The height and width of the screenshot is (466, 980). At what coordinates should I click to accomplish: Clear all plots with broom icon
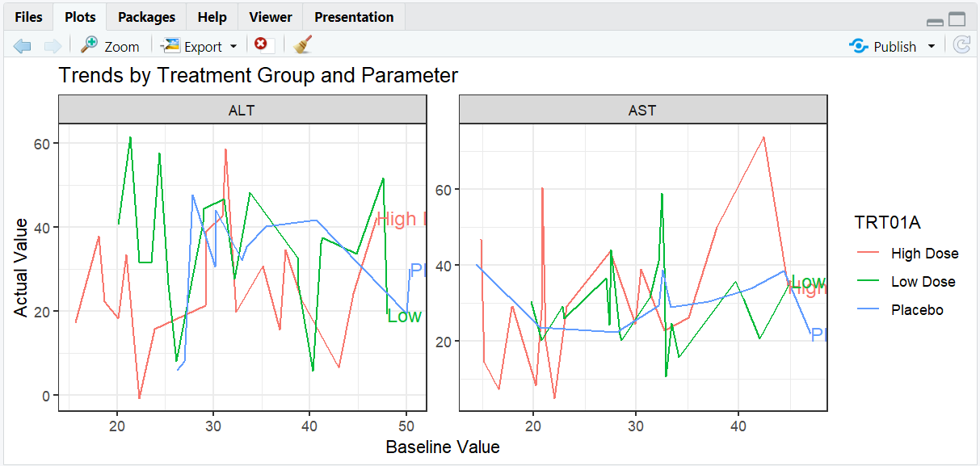pyautogui.click(x=303, y=45)
